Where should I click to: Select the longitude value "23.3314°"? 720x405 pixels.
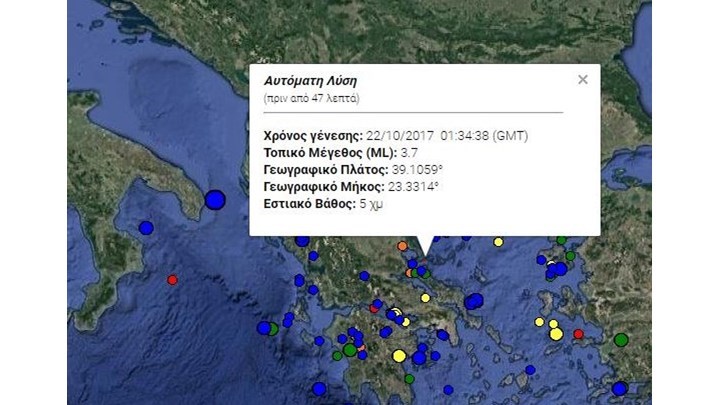pyautogui.click(x=413, y=187)
